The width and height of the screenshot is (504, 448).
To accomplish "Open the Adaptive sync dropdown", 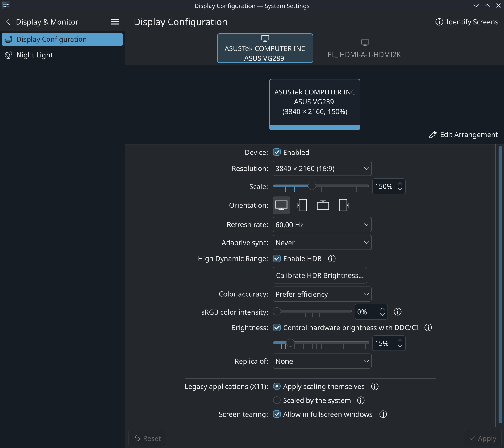I will point(322,243).
